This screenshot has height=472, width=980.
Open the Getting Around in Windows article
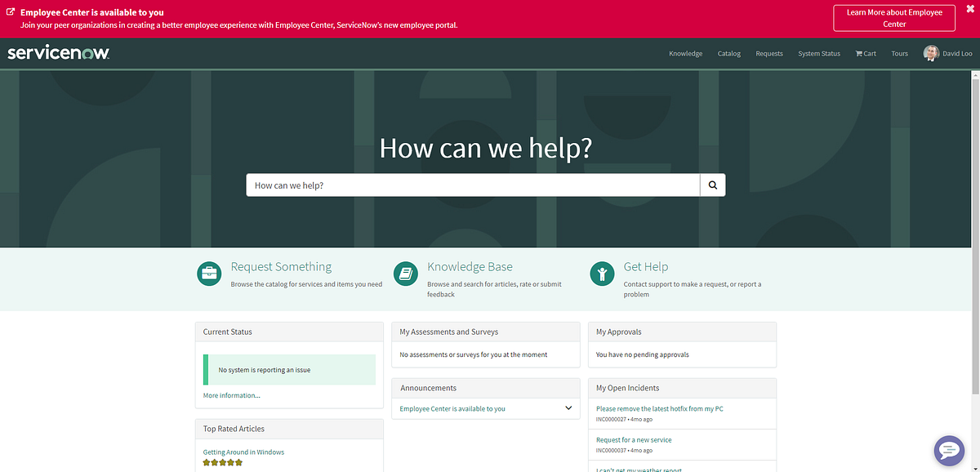(x=243, y=452)
